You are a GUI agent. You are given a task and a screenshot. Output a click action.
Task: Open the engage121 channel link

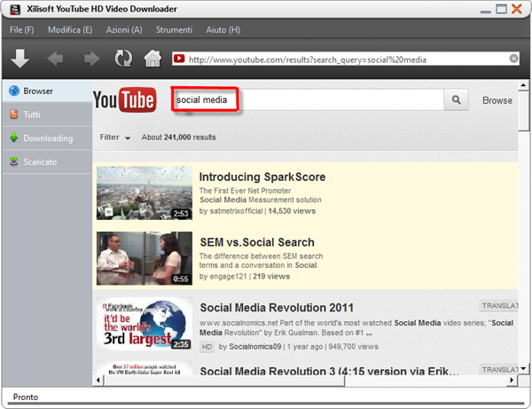(228, 276)
